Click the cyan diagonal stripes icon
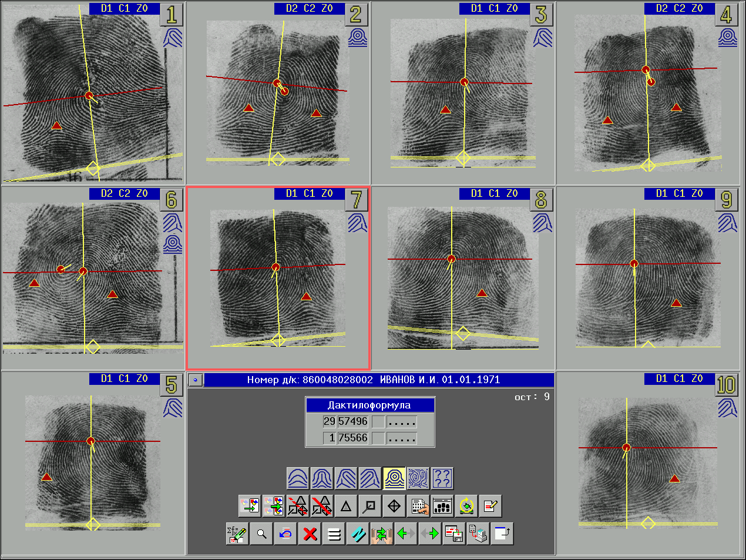 click(x=358, y=534)
